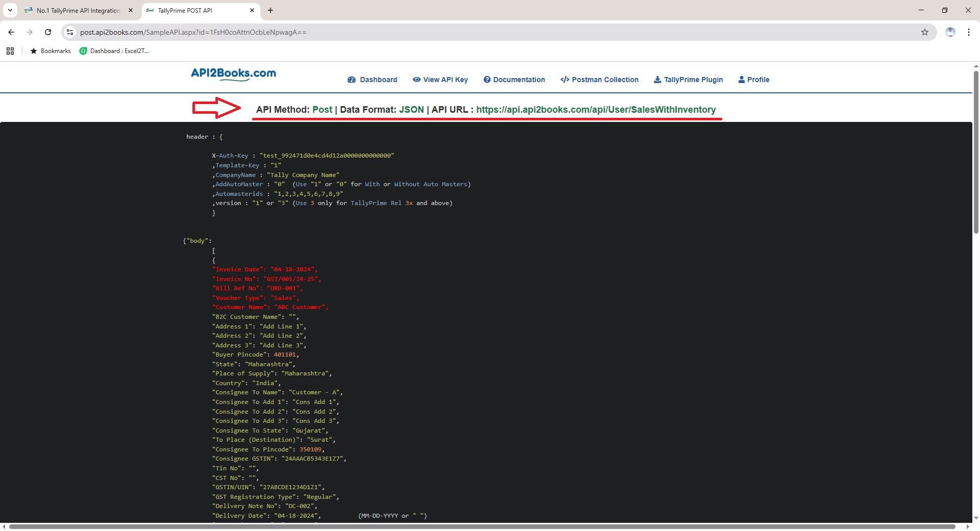
Task: Close the No.1 TallyPrime API Integration tab
Action: (x=131, y=10)
